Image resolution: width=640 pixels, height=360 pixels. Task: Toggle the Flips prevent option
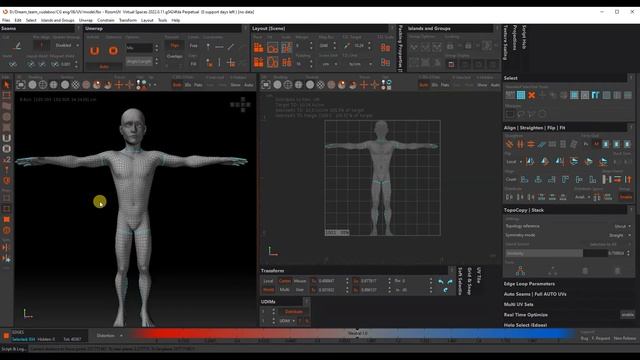[x=175, y=45]
